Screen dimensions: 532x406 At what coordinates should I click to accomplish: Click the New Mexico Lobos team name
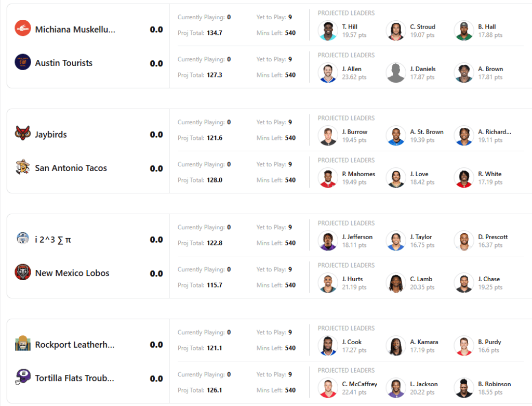(72, 273)
